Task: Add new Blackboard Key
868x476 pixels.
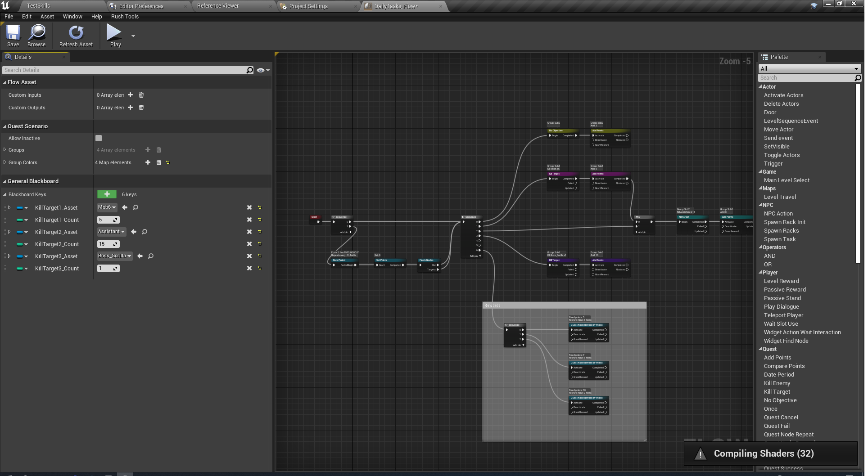Action: coord(107,194)
